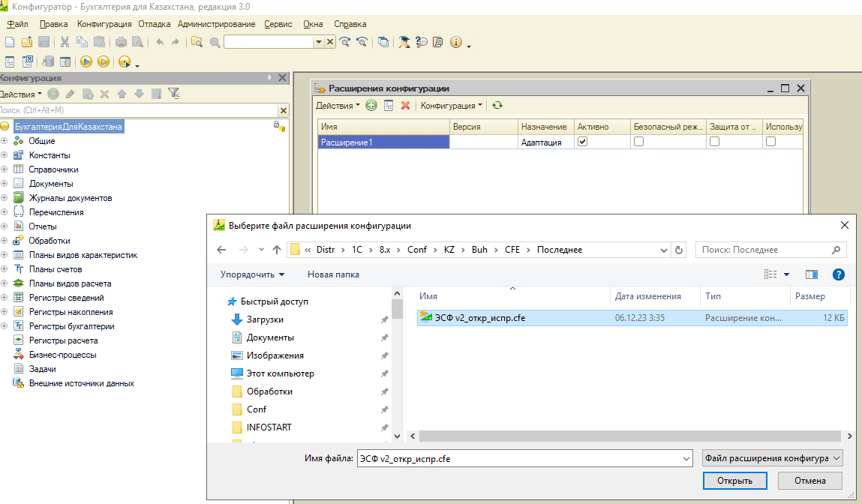Click Buh segment in address path
862x504 pixels.
click(479, 250)
